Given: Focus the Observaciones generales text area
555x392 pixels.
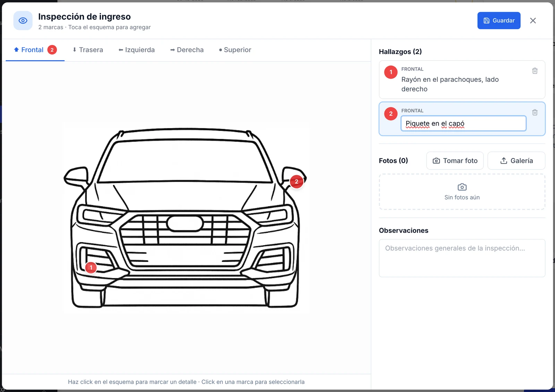Looking at the screenshot, I should (462, 258).
